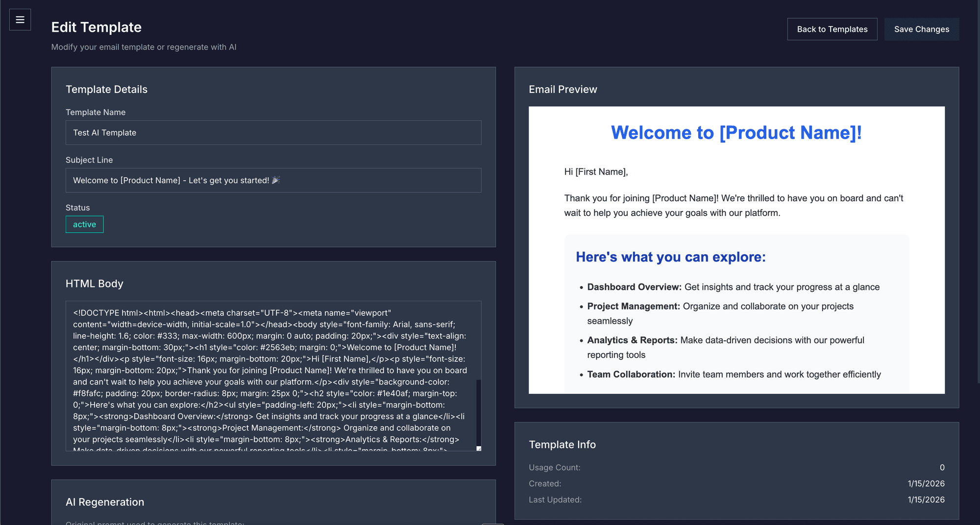980x525 pixels.
Task: Toggle the active status badge
Action: (84, 224)
